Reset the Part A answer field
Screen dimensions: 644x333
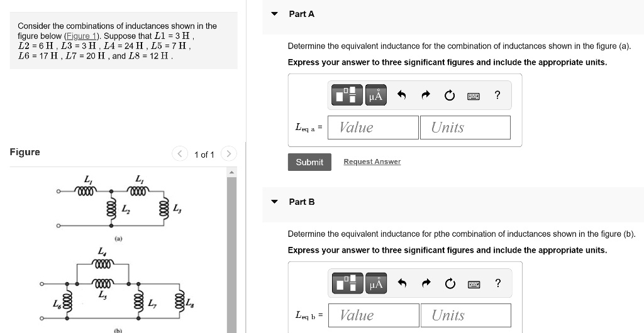tap(450, 96)
